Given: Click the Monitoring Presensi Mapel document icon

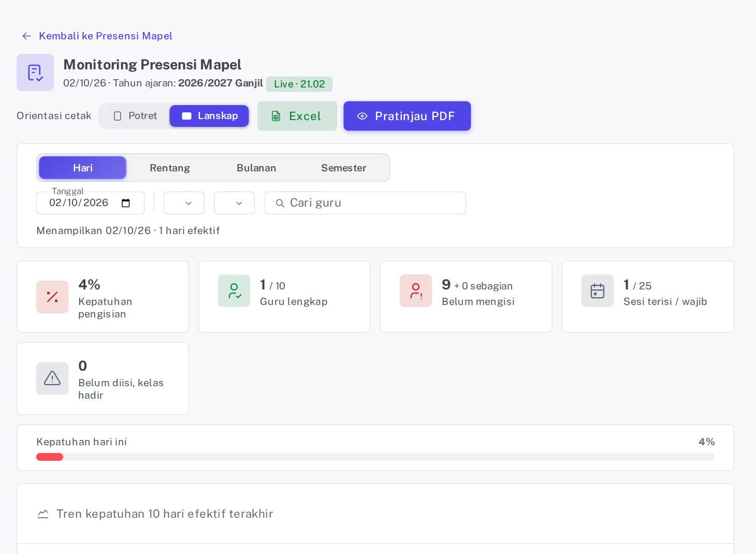Looking at the screenshot, I should [35, 72].
